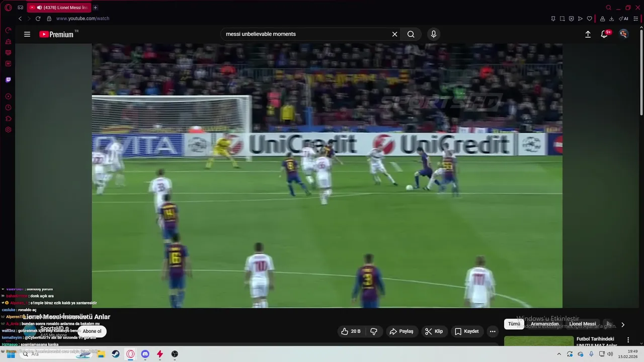Select the Aramanızdan filter chip
This screenshot has height=362, width=644.
tap(545, 324)
